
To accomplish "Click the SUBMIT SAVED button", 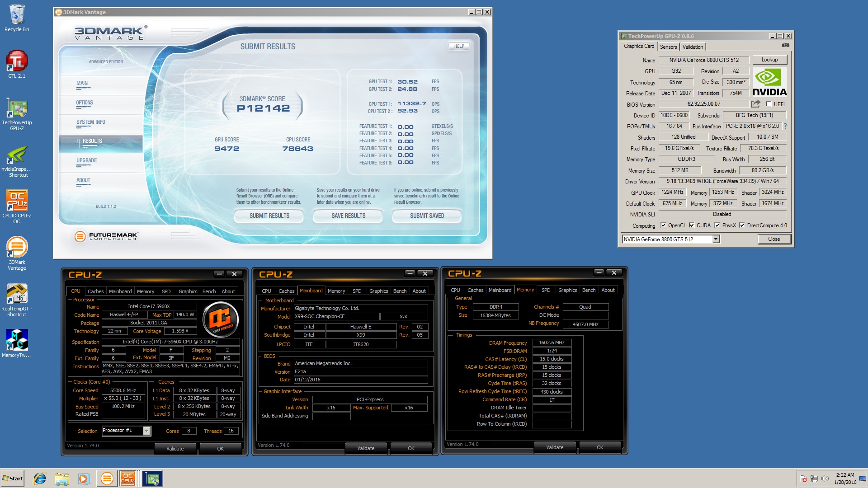I will pyautogui.click(x=427, y=216).
